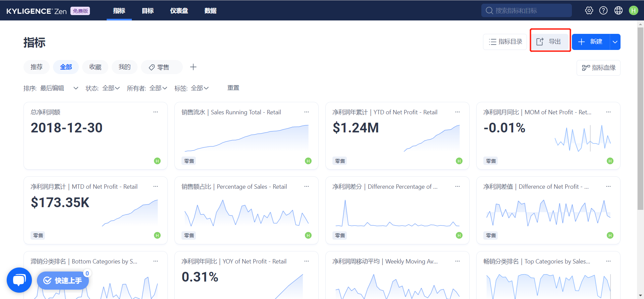The image size is (644, 299).
Task: Click scrollbar down arrow
Action: (x=641, y=296)
